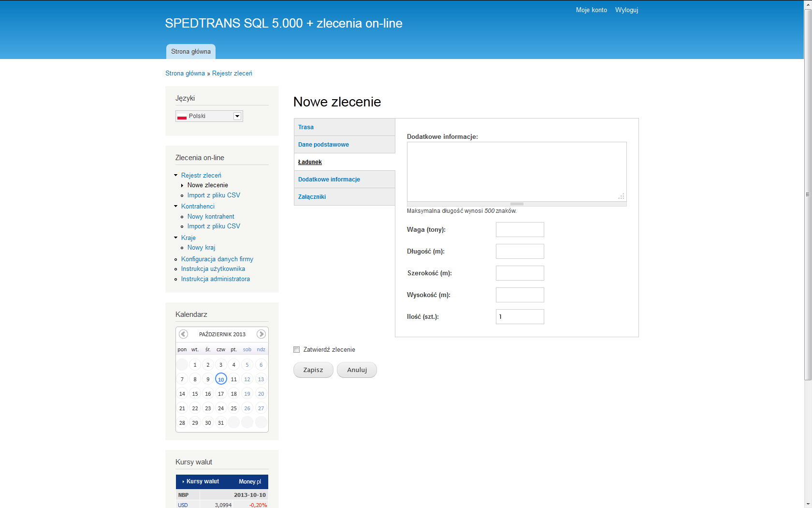Select day 10 in calendar
Viewport: 812px width, 508px height.
tap(221, 379)
